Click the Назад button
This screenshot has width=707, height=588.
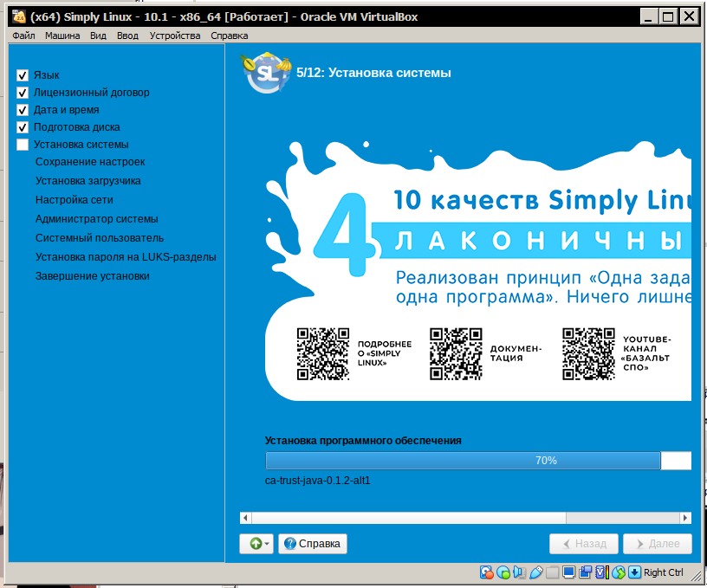[584, 544]
